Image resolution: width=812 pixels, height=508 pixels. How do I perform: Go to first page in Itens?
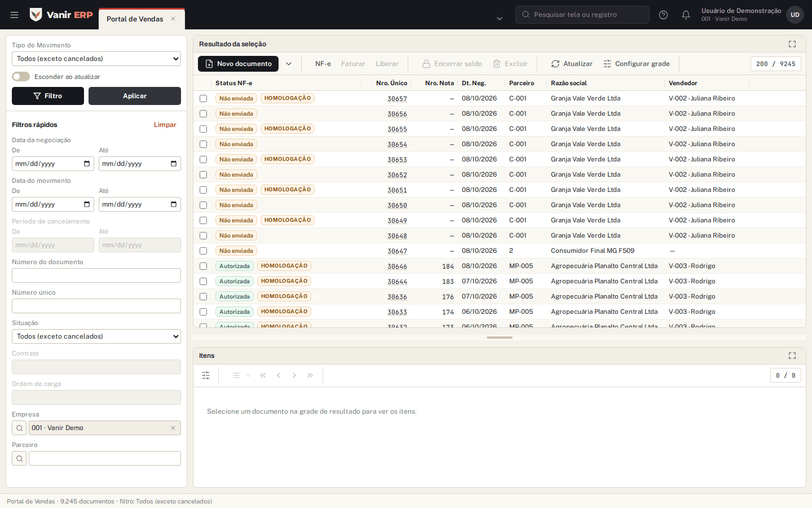point(263,375)
